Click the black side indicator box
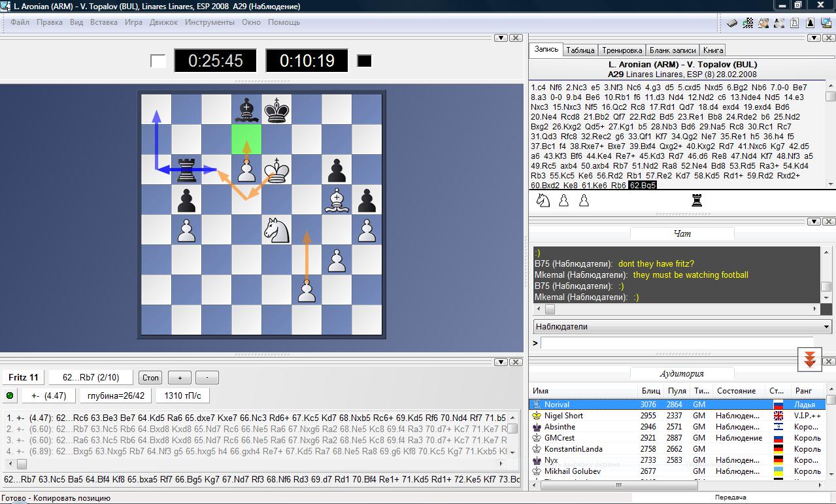 (364, 61)
